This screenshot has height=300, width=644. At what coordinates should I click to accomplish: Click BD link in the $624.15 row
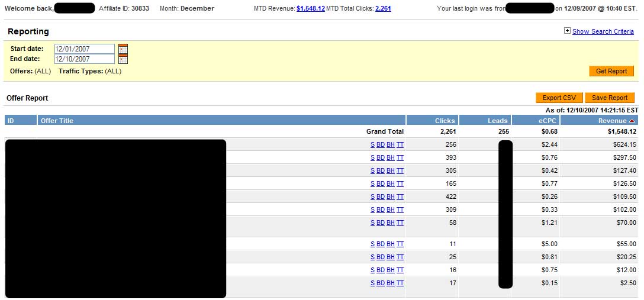point(381,144)
